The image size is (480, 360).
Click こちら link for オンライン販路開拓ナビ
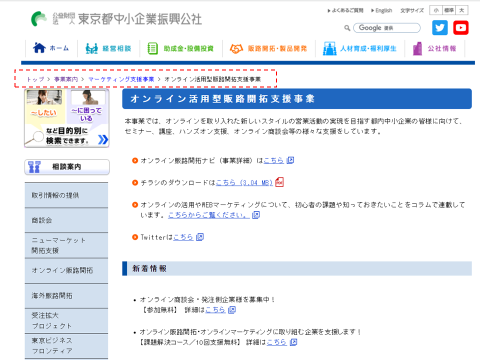click(x=273, y=161)
